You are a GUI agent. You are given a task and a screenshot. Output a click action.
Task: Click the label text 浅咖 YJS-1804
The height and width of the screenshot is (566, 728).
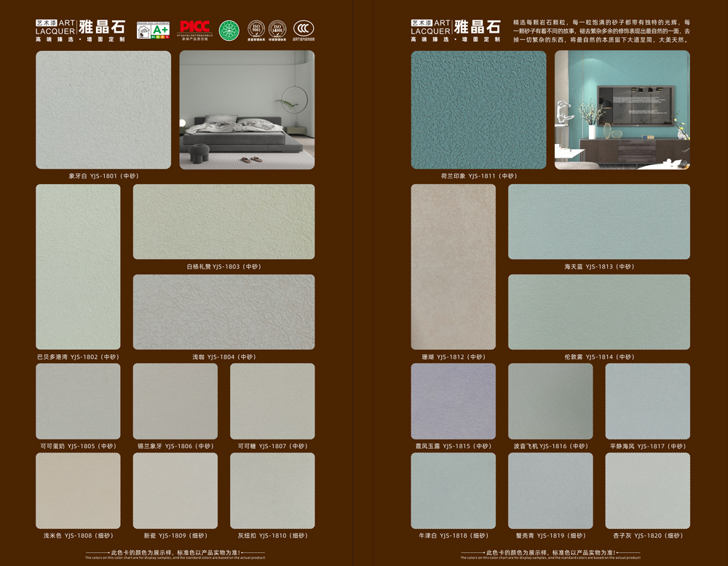pos(213,356)
